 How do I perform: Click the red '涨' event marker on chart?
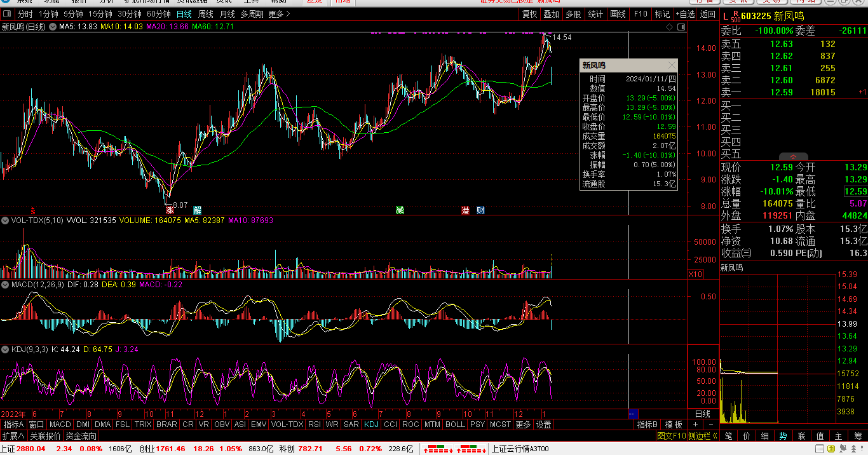tap(170, 210)
